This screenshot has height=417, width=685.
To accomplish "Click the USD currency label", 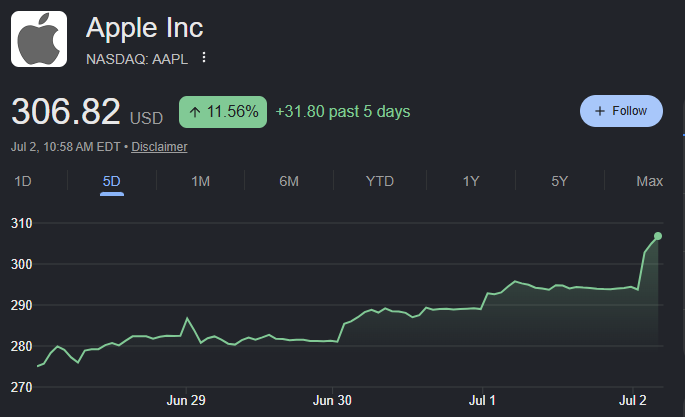I will point(146,118).
